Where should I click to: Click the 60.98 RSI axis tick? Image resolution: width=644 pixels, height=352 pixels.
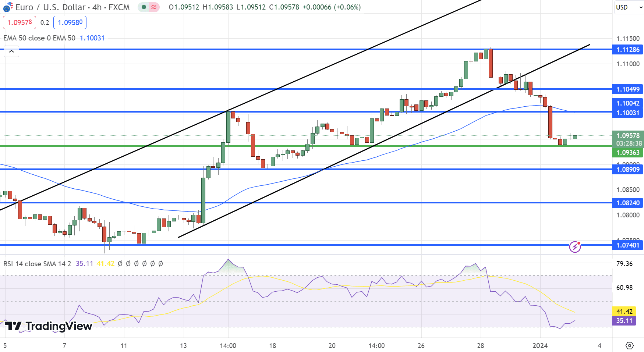click(x=624, y=288)
